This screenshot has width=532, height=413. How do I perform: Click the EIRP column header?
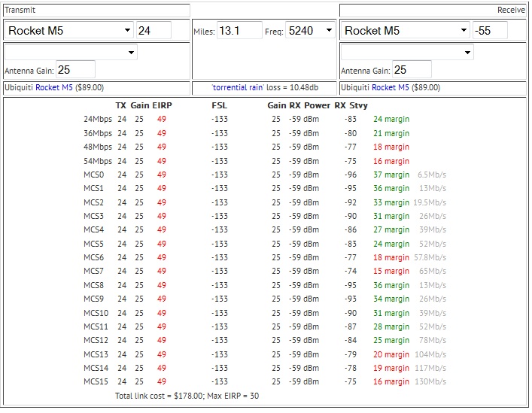162,105
